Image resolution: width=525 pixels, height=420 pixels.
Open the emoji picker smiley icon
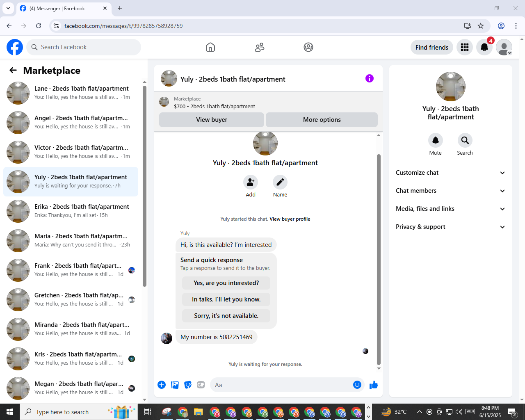coord(357,385)
